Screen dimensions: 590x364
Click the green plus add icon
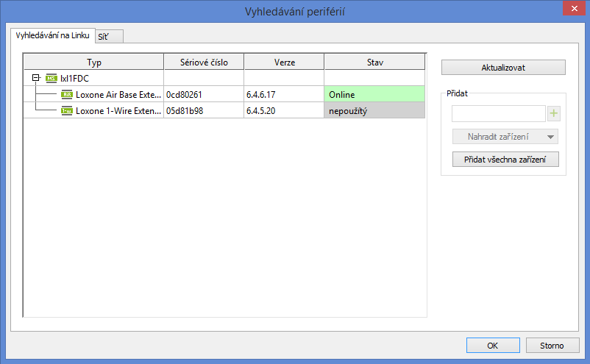[x=553, y=113]
